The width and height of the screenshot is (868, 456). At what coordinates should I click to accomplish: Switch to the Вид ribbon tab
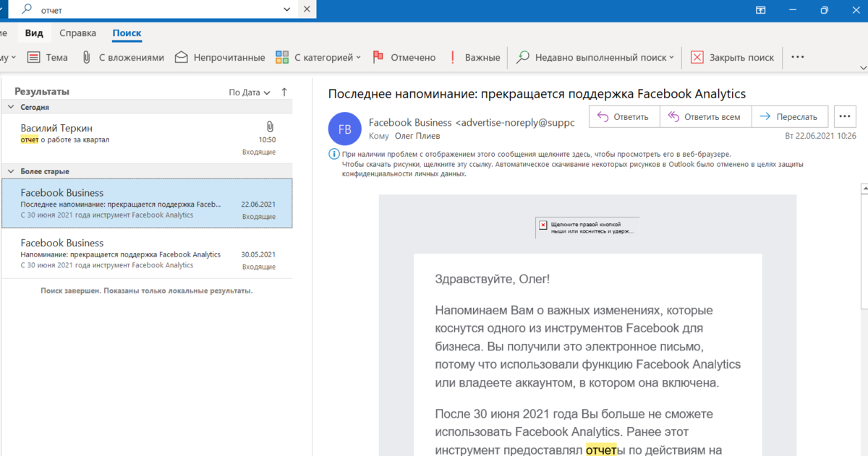click(x=34, y=33)
